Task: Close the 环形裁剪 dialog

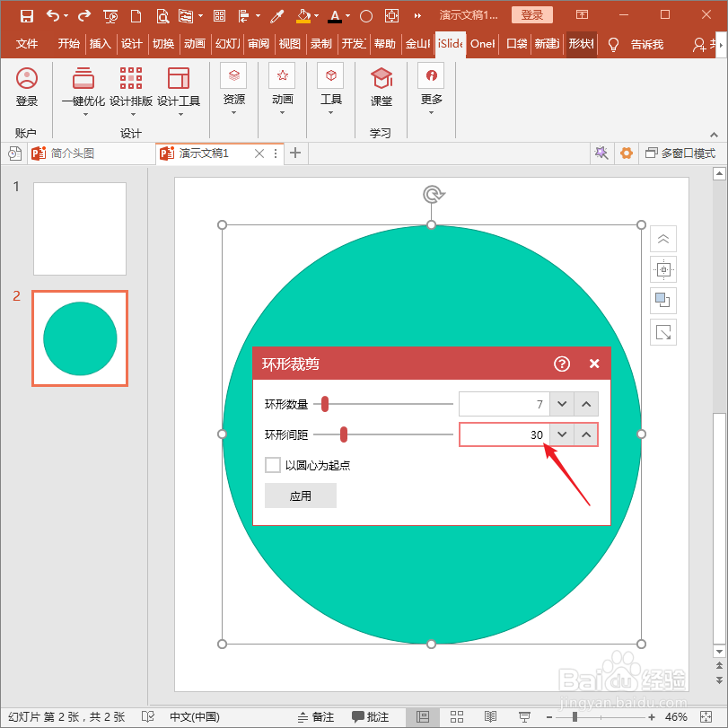Action: point(594,364)
